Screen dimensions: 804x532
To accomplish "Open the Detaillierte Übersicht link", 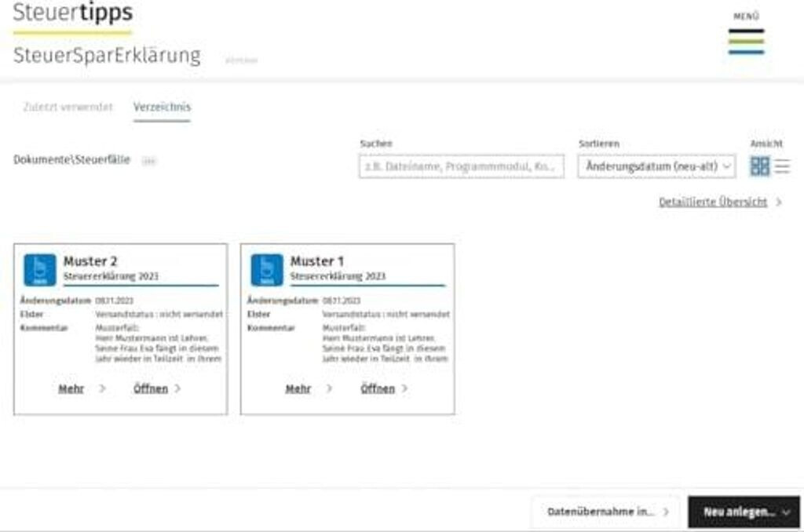I will (712, 202).
